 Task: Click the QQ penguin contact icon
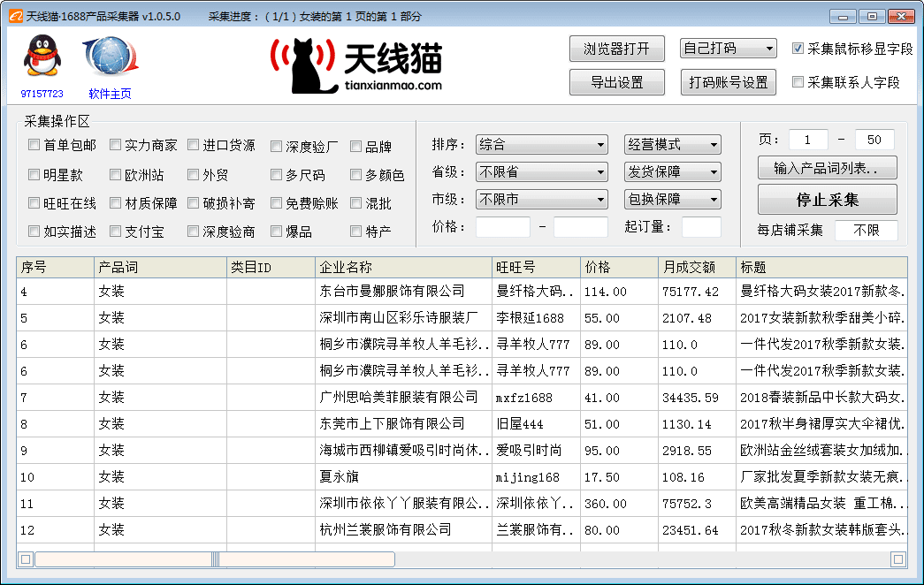click(x=42, y=56)
